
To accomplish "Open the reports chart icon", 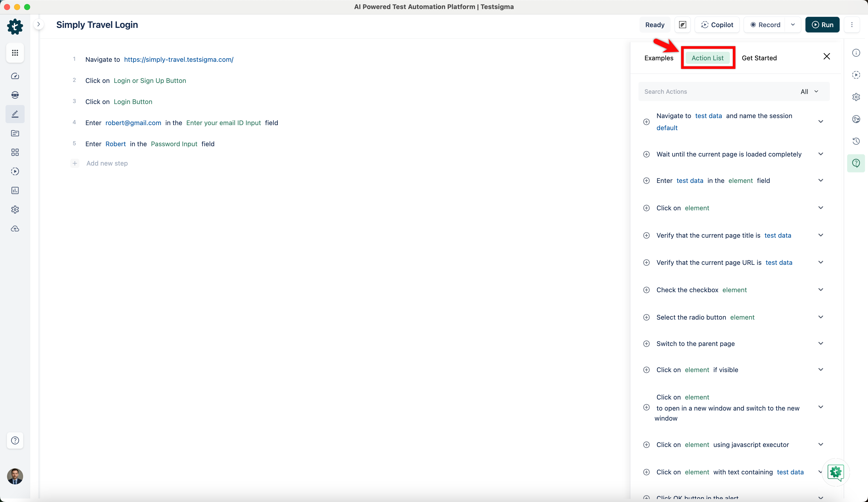I will pos(15,190).
